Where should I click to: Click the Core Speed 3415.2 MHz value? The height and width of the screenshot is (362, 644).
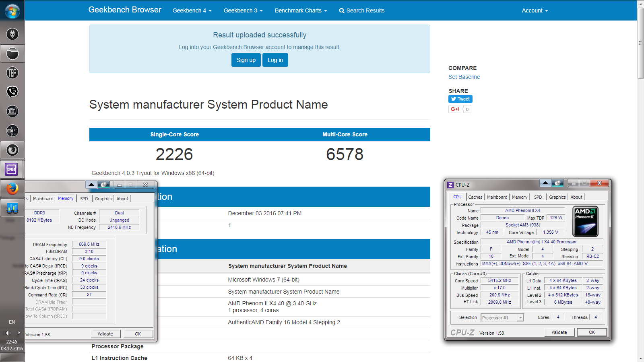point(500,281)
